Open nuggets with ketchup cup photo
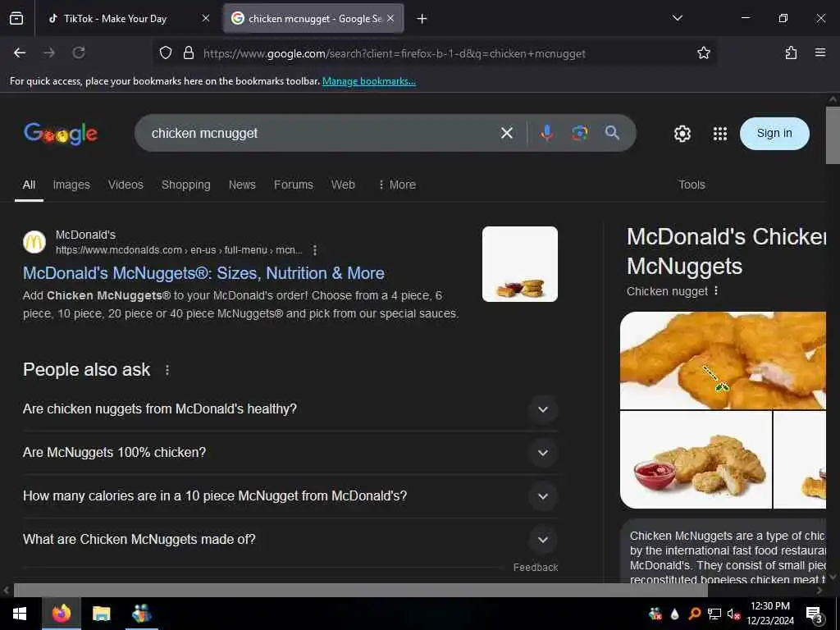840x630 pixels. (696, 459)
